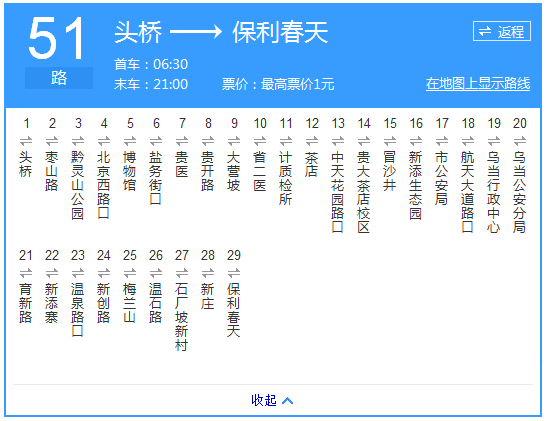Select stop 2 枣山路
546x421 pixels.
(52, 171)
